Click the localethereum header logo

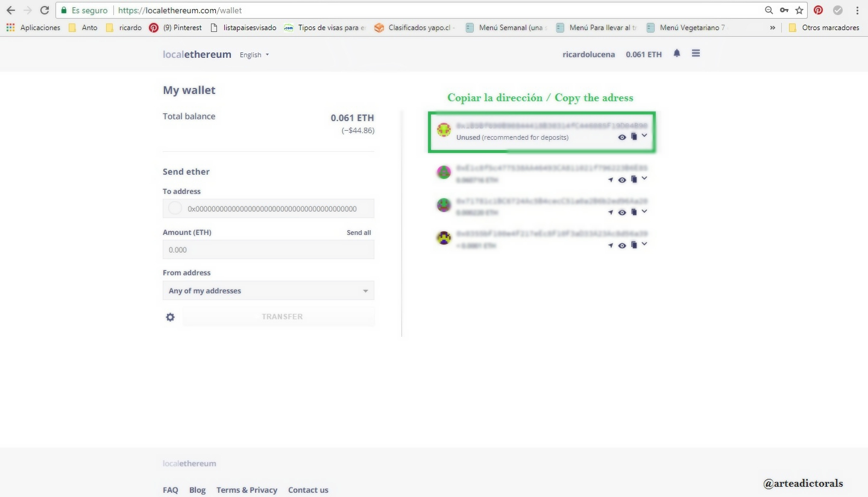pos(197,54)
